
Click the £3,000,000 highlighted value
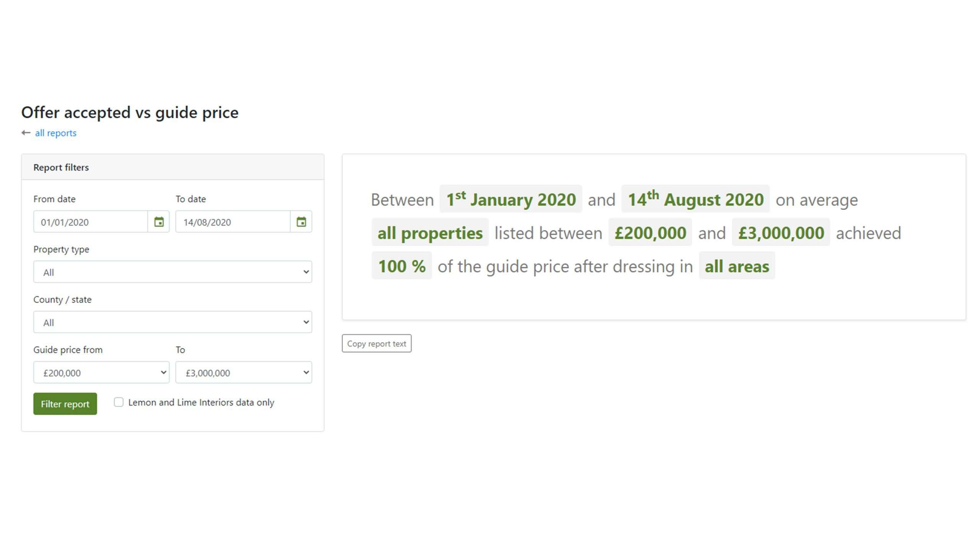click(781, 232)
